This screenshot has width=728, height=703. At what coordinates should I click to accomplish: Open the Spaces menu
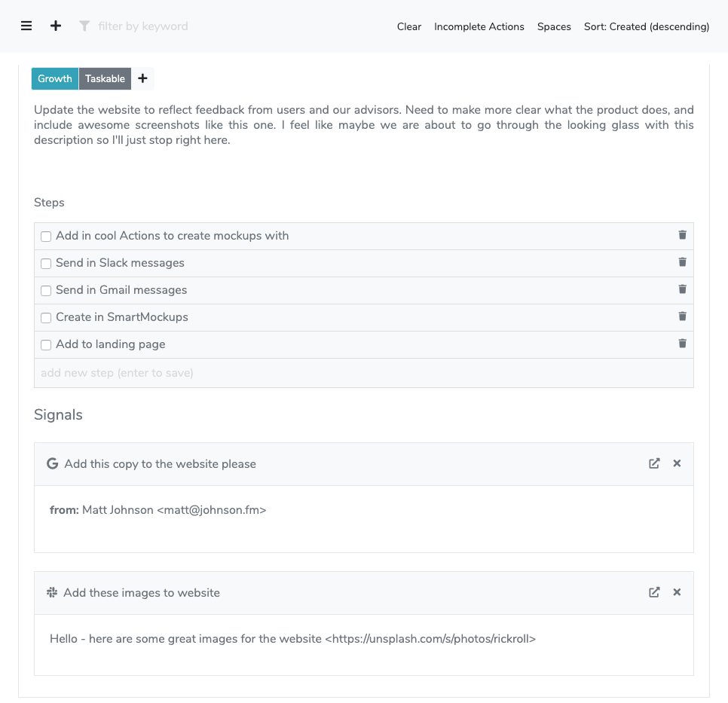tap(554, 26)
